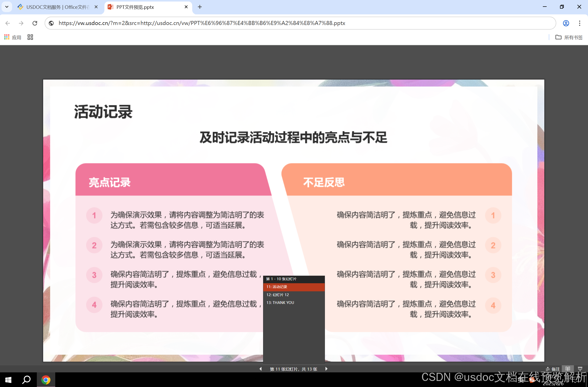Viewport: 588px width, 387px height.
Task: Click the browser back arrow
Action: [x=8, y=23]
